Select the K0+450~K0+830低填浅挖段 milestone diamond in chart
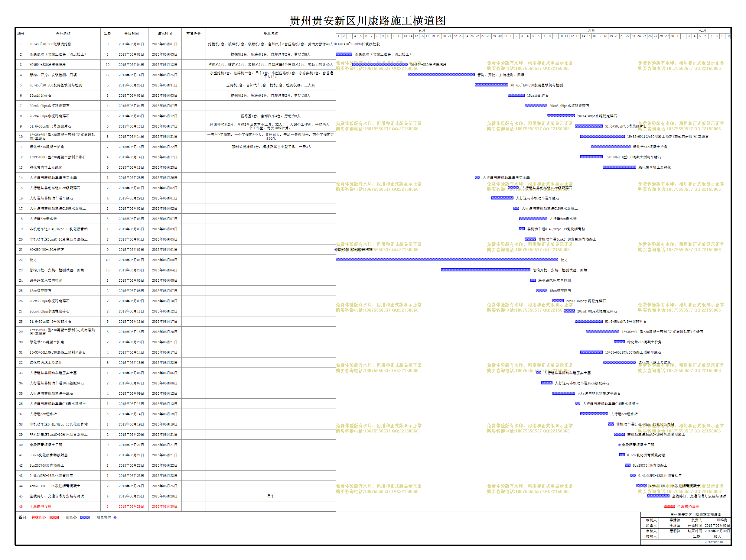 tap(336, 44)
